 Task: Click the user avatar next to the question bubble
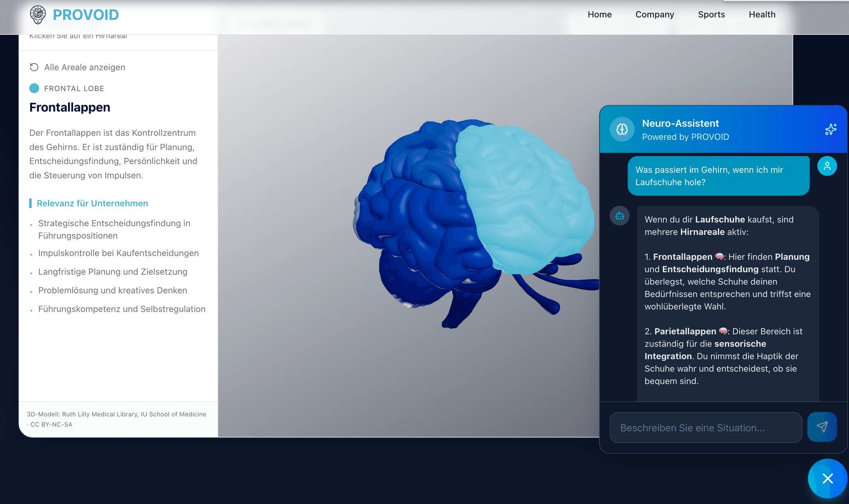pos(827,166)
